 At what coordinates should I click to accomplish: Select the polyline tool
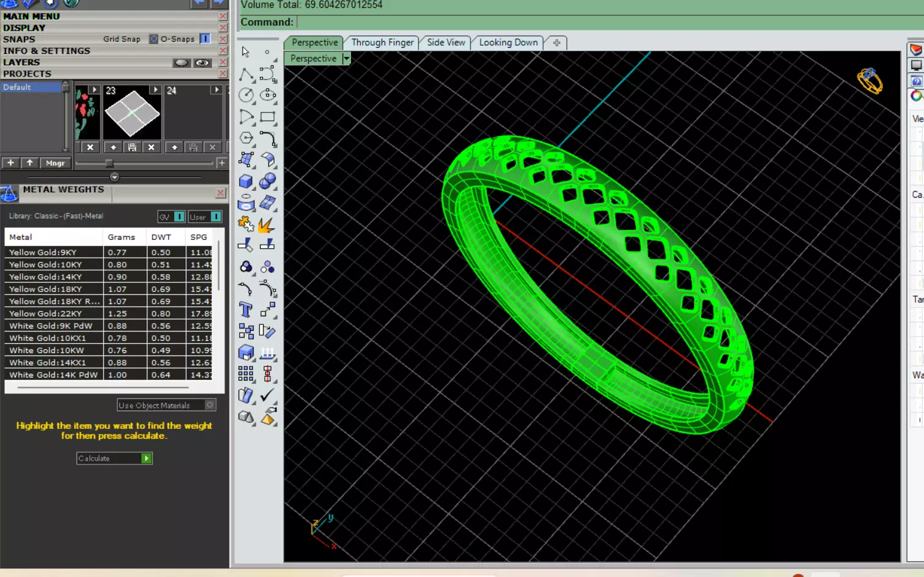[x=246, y=75]
